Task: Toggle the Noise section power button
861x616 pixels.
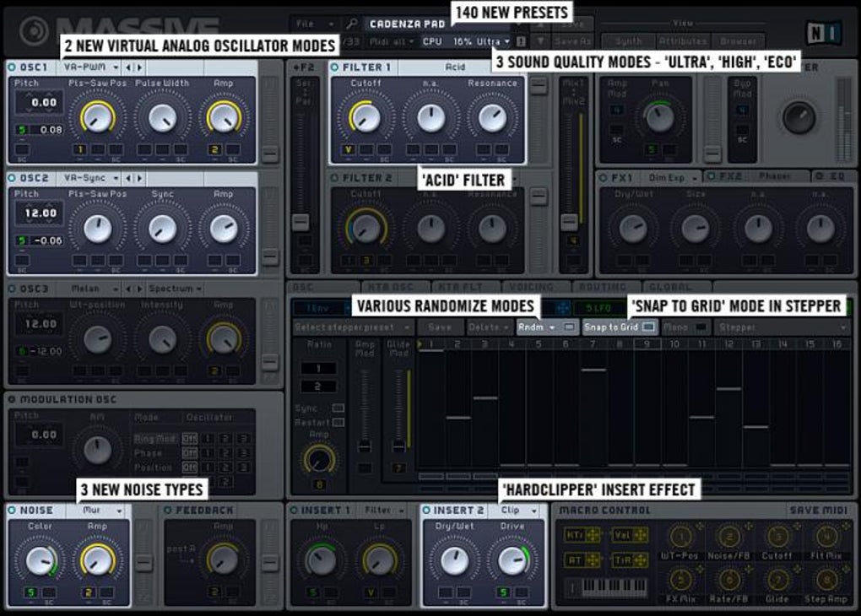Action: 12,511
